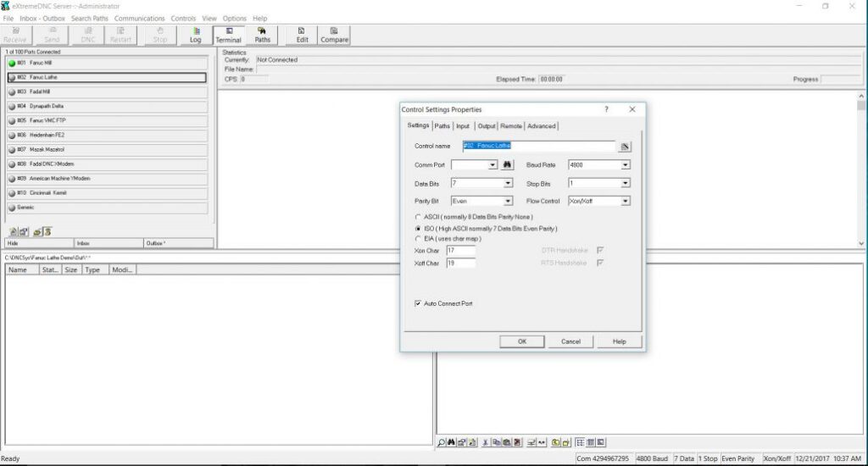Screen dimensions: 868x466
Task: Sort file list by Size column
Action: [x=71, y=270]
